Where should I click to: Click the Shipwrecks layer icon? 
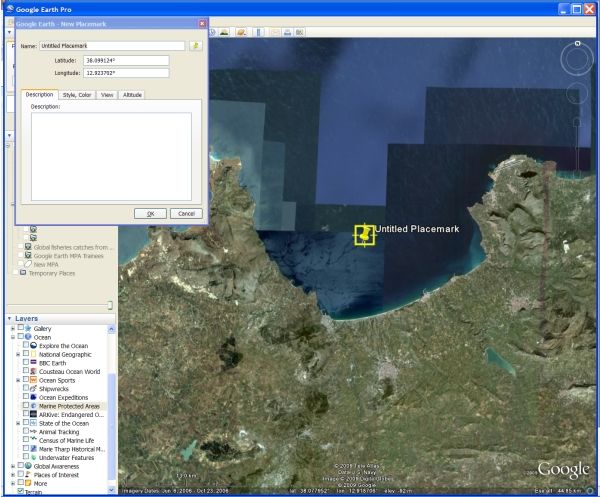click(x=33, y=388)
